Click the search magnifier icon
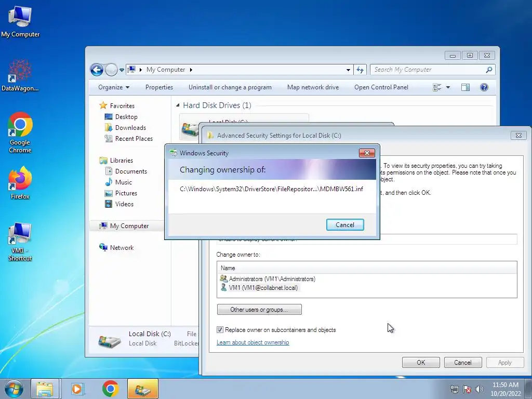Image resolution: width=532 pixels, height=399 pixels. tap(489, 70)
